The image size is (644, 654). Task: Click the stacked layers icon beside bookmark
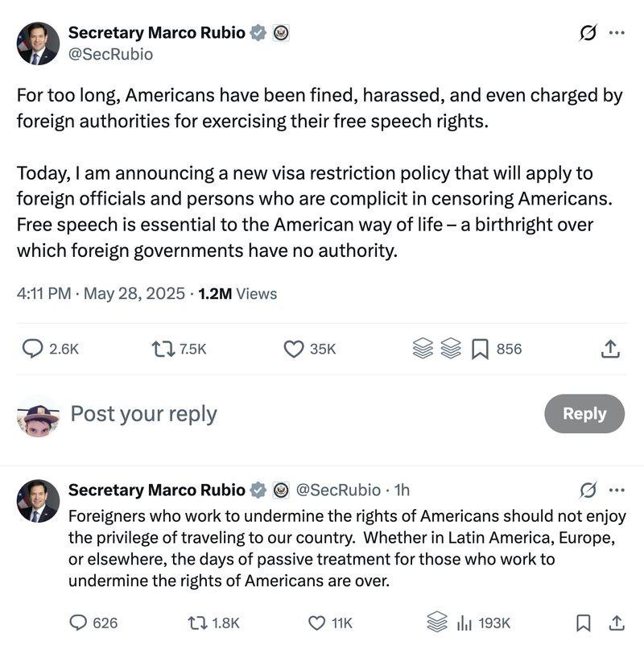click(x=450, y=349)
